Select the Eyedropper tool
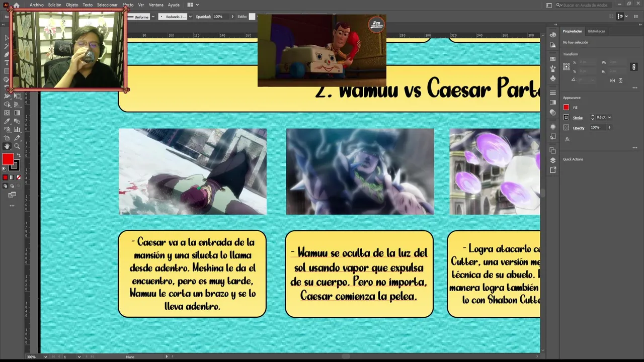Screen dimensions: 644x362 [x=7, y=121]
